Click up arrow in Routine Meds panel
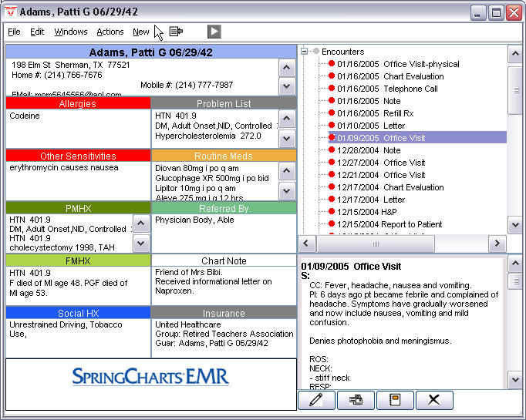Image resolution: width=526 pixels, height=420 pixels. click(286, 170)
